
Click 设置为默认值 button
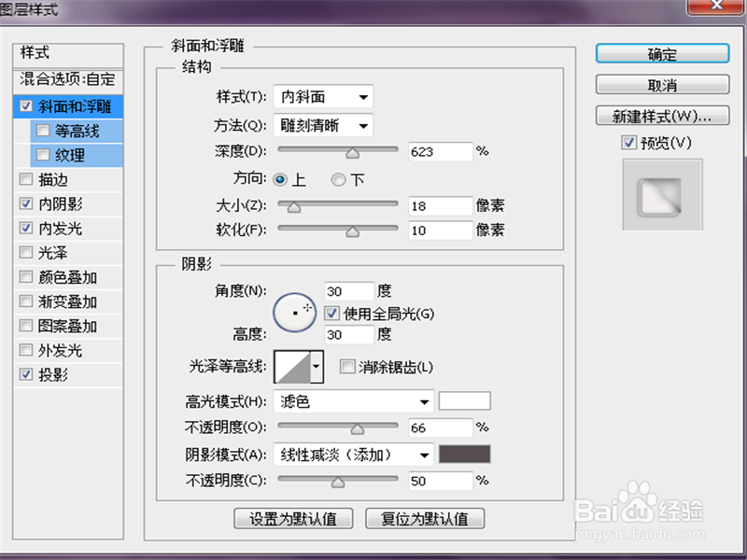[293, 518]
